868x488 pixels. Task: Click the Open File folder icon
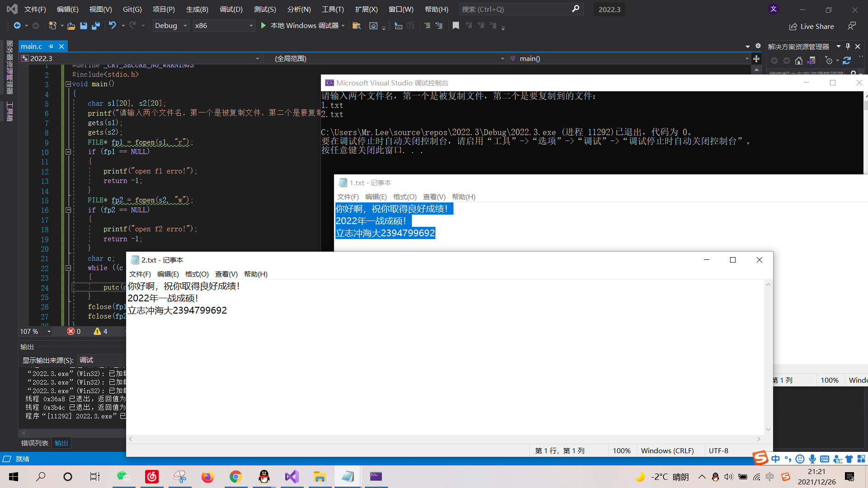point(71,26)
